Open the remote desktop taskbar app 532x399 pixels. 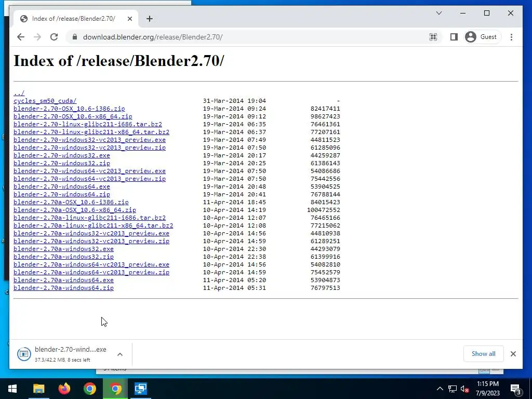point(140,389)
